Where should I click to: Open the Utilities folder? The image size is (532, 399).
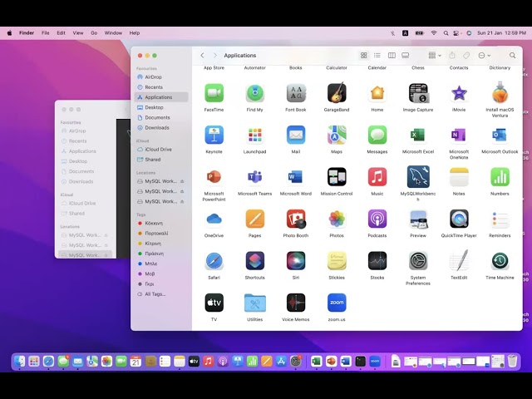point(255,303)
